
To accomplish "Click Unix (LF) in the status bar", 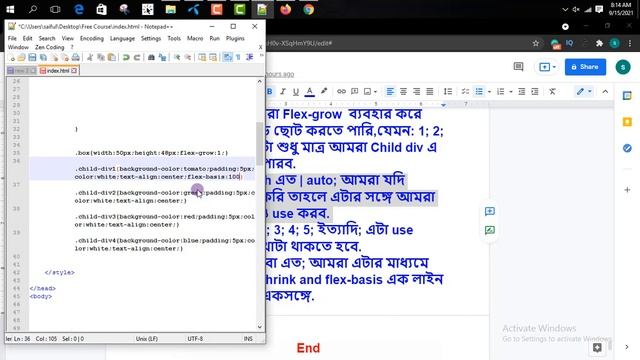I will click(147, 339).
